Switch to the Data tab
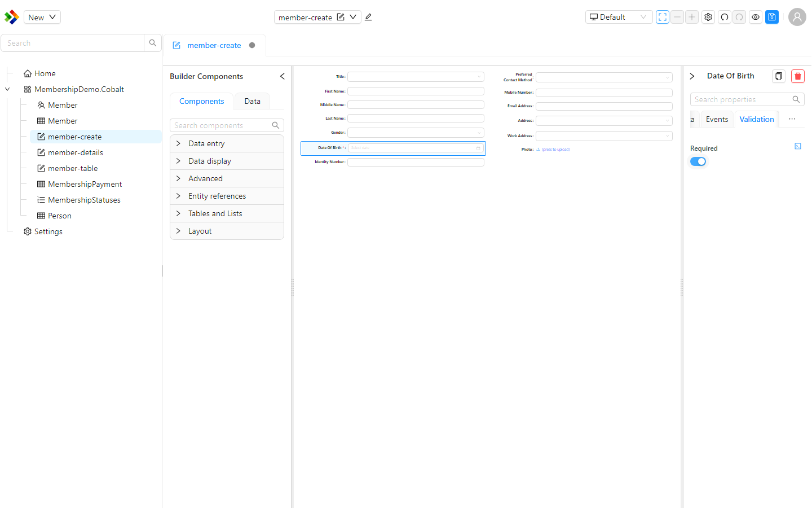This screenshot has height=508, width=812. (252, 101)
